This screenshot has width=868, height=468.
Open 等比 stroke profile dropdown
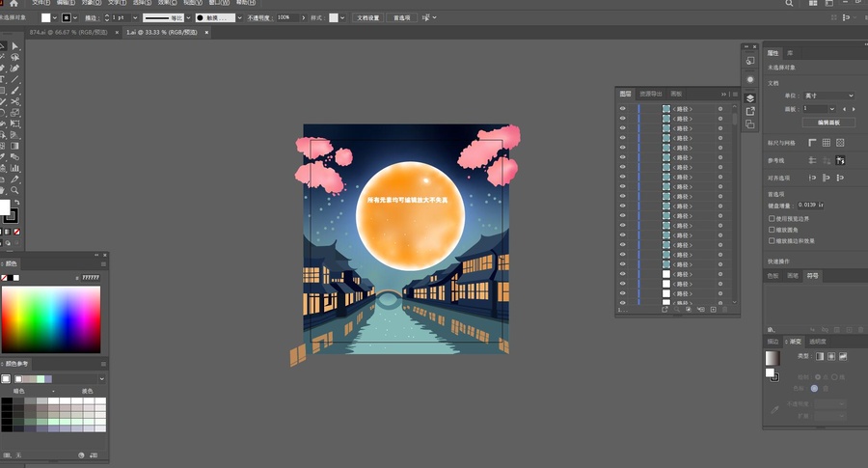[x=189, y=17]
